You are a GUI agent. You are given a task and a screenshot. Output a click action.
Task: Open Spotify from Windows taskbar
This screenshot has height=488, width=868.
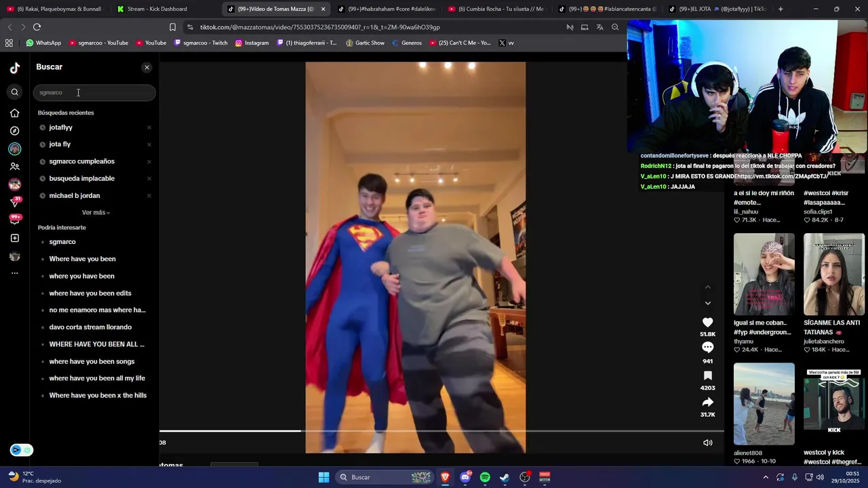(x=485, y=477)
